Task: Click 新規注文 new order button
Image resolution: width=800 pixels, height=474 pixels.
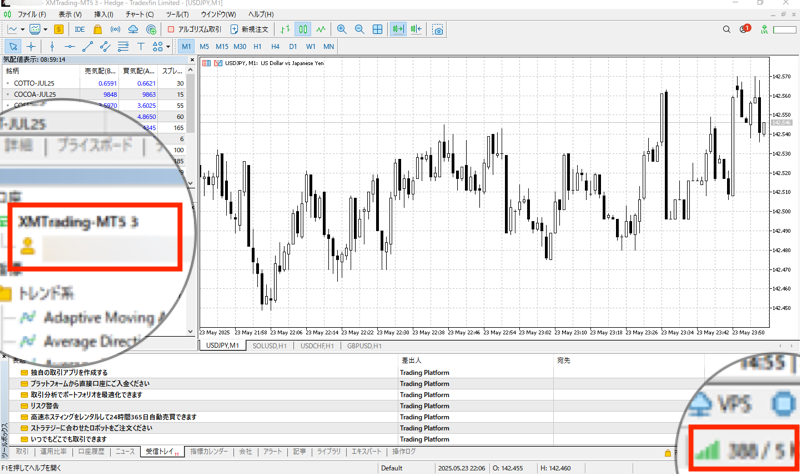Action: click(x=249, y=30)
